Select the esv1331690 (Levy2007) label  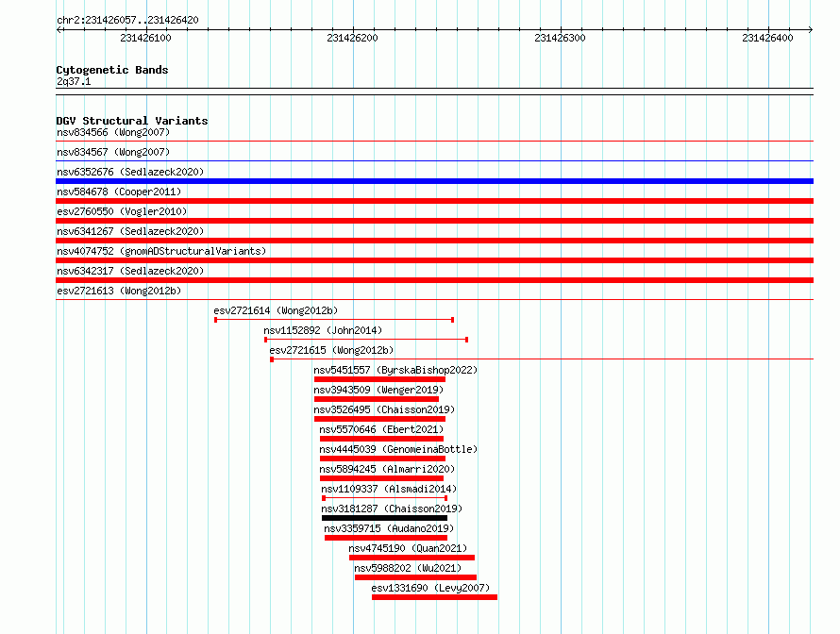pos(430,588)
